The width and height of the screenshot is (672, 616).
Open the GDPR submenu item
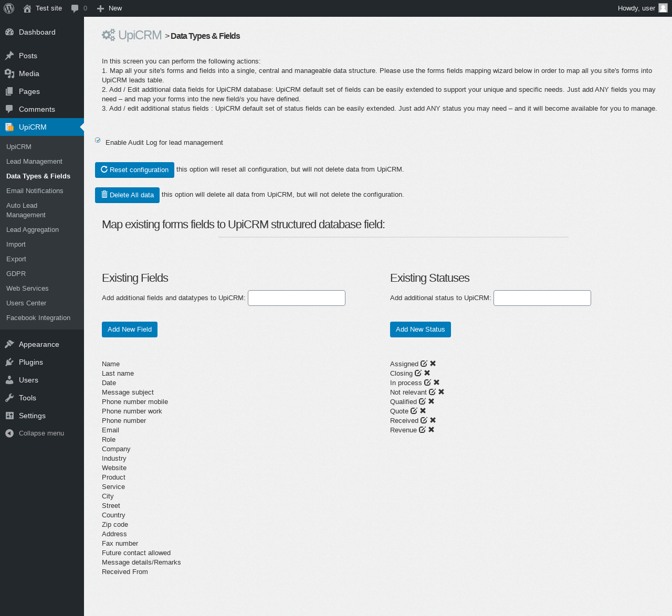click(x=42, y=274)
